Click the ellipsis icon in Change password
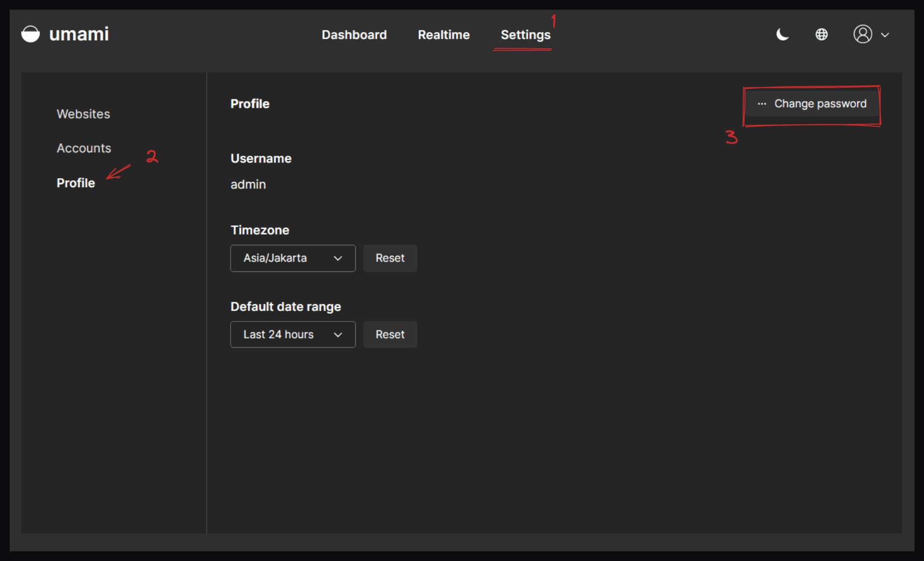The height and width of the screenshot is (561, 924). tap(762, 104)
